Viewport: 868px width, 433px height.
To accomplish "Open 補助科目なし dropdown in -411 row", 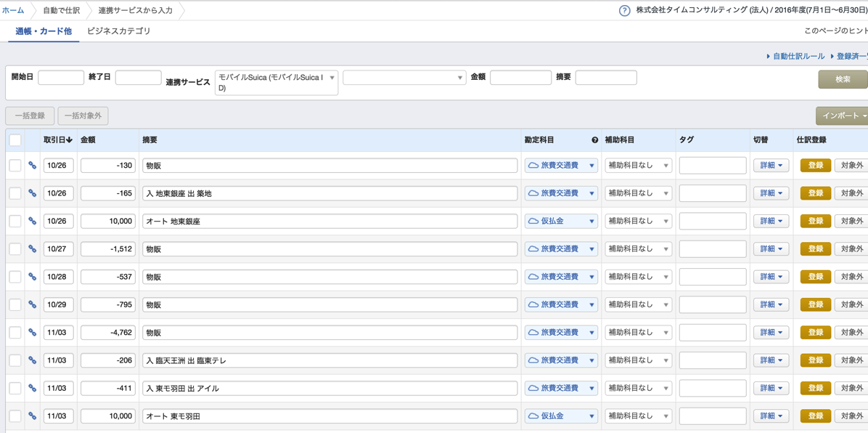I will pyautogui.click(x=638, y=388).
